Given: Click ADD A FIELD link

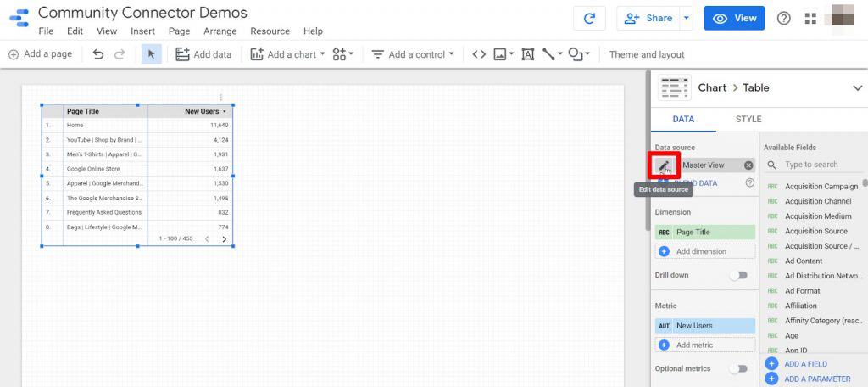Looking at the screenshot, I should click(805, 363).
